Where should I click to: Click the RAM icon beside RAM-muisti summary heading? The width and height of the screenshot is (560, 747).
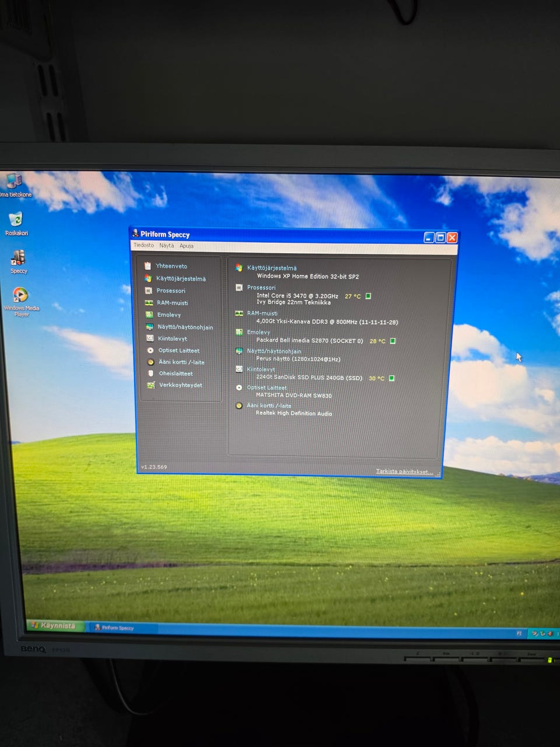239,313
